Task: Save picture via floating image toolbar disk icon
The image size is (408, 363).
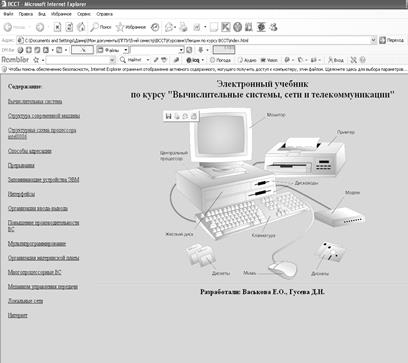Action: tap(168, 116)
